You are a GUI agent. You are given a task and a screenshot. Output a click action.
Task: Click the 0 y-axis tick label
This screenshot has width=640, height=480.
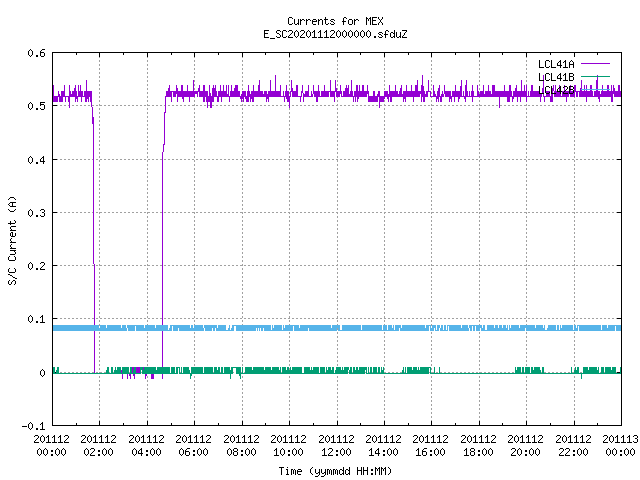pos(42,373)
